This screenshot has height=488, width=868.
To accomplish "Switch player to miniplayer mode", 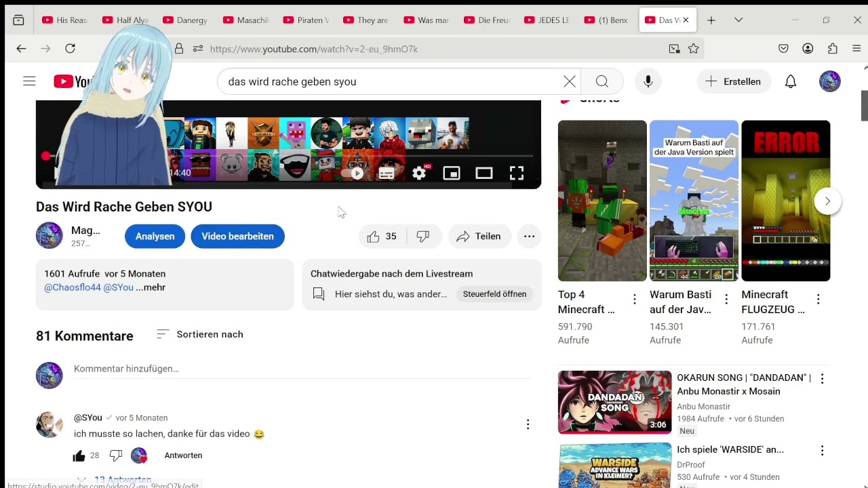I will tap(452, 173).
